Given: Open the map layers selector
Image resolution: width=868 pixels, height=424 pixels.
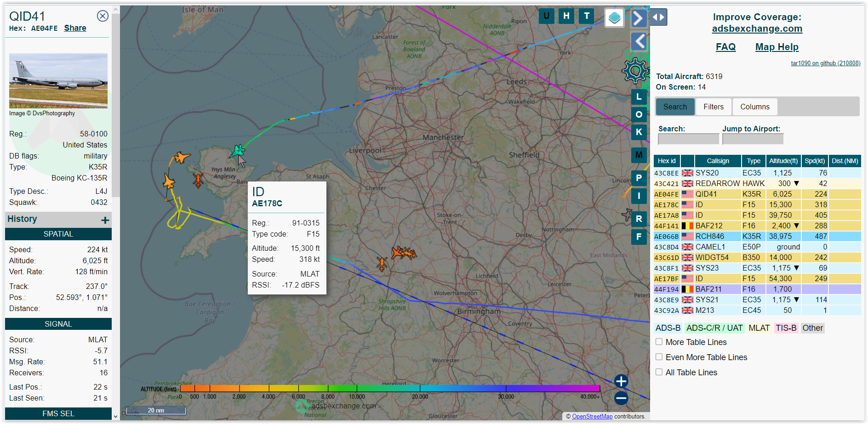Looking at the screenshot, I should (614, 18).
